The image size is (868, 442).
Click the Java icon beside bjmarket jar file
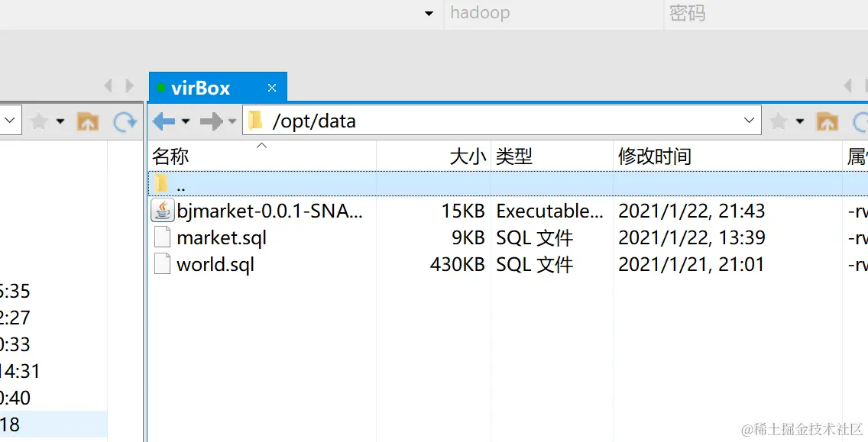[161, 211]
